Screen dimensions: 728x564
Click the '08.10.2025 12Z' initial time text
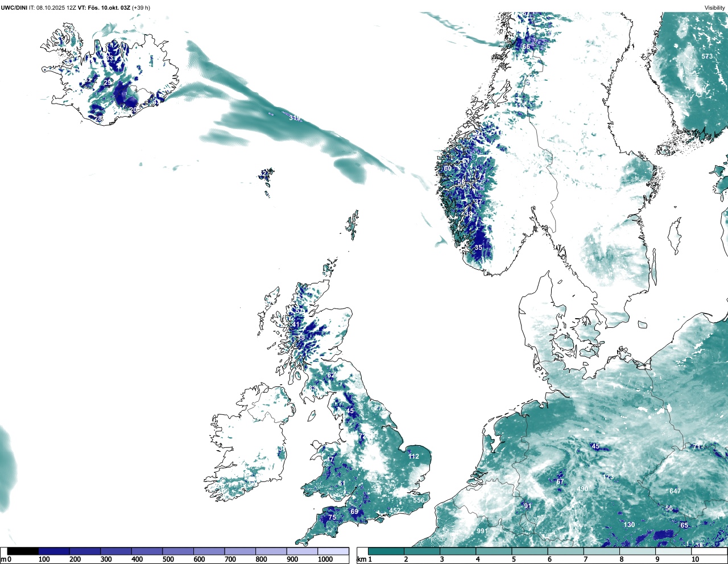pos(56,7)
